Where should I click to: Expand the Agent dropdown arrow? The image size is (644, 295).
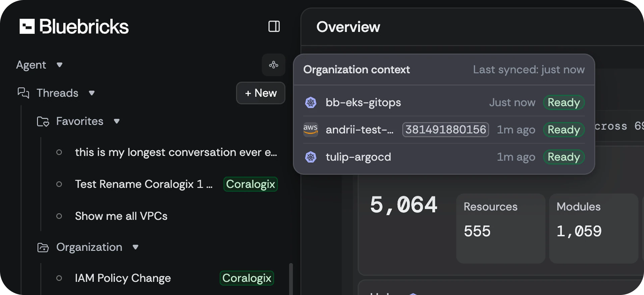(59, 65)
